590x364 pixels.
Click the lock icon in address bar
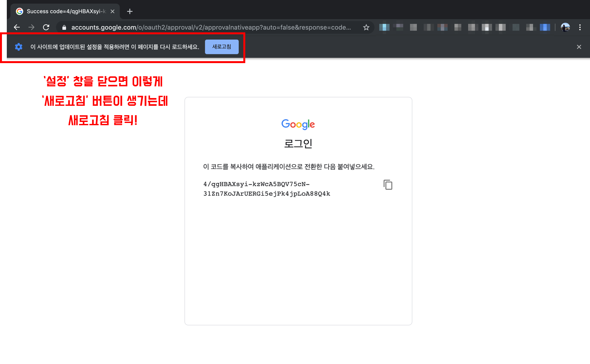click(64, 28)
